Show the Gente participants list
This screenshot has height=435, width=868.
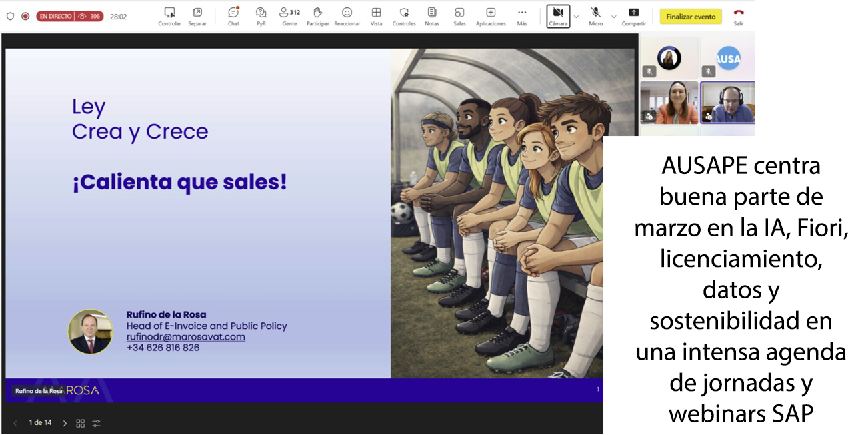(289, 16)
